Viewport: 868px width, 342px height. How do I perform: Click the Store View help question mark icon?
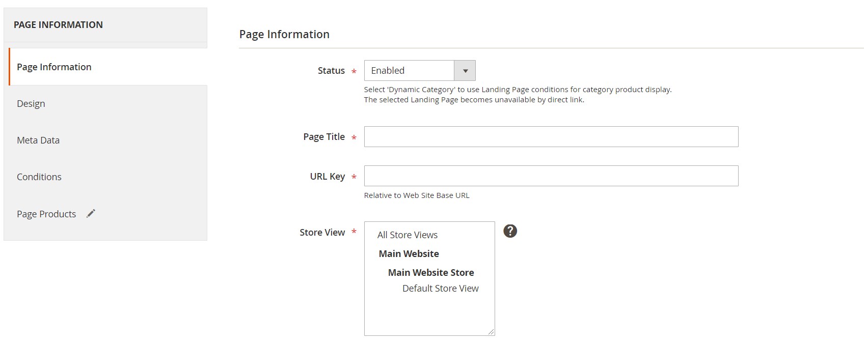(x=510, y=231)
